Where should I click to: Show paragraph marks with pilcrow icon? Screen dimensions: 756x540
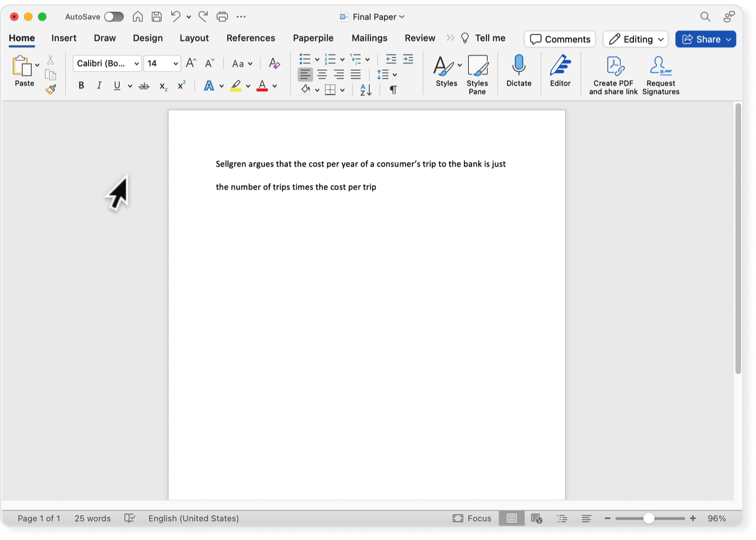pyautogui.click(x=393, y=90)
